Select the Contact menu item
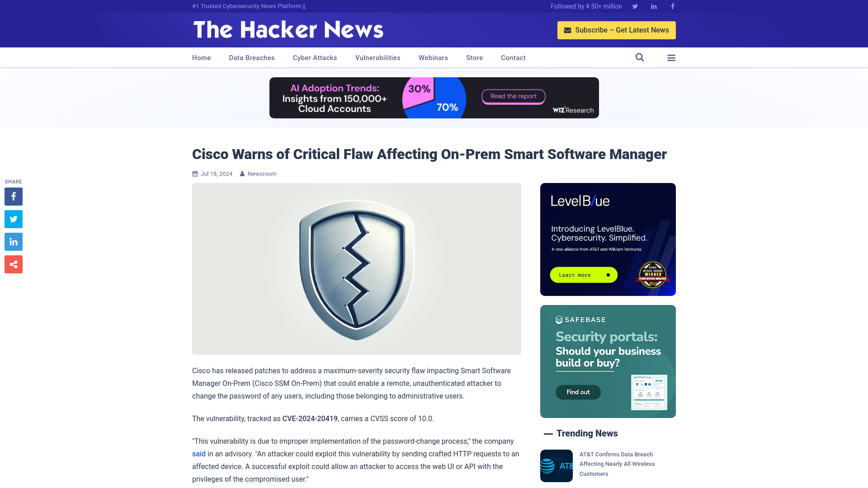Viewport: 868px width, 488px height. [513, 57]
